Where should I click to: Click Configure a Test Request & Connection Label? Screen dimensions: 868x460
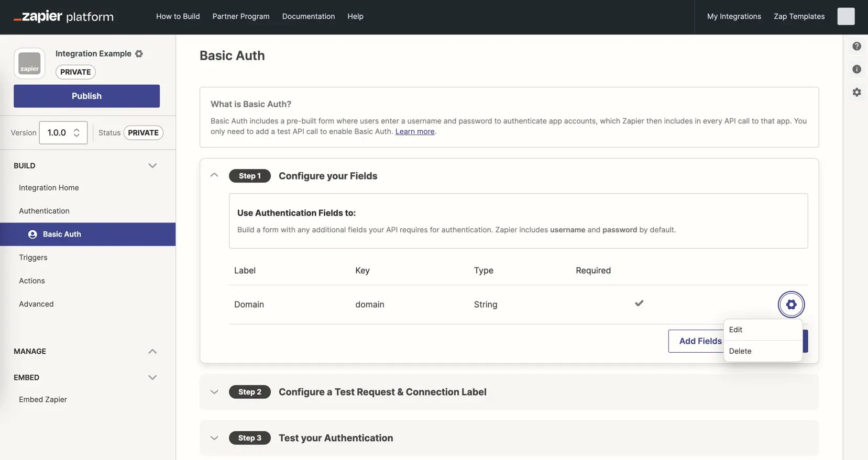(x=382, y=392)
